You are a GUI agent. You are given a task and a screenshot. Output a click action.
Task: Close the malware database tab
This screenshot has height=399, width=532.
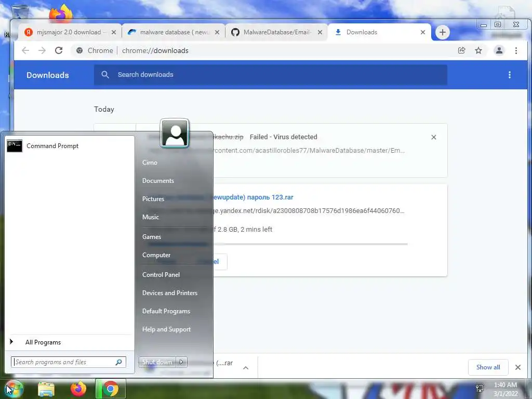[217, 32]
